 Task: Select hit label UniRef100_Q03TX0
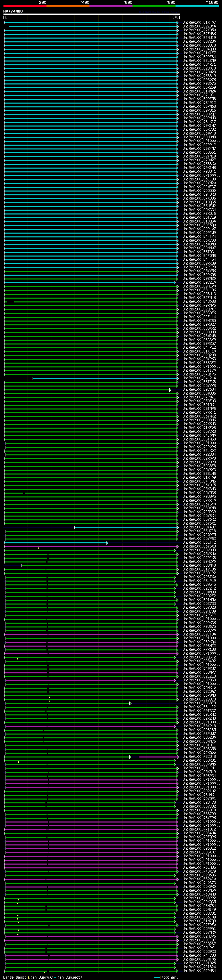click(199, 577)
